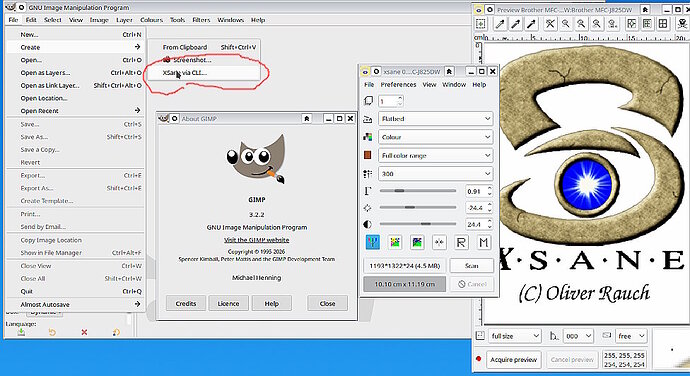Click the Credits button in About GIMP

pyautogui.click(x=186, y=303)
